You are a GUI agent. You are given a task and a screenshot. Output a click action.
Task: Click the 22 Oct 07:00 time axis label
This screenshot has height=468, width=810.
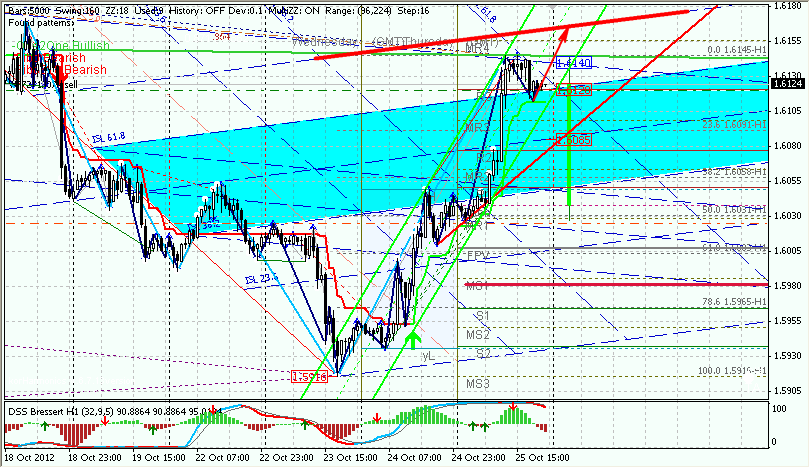pos(220,458)
